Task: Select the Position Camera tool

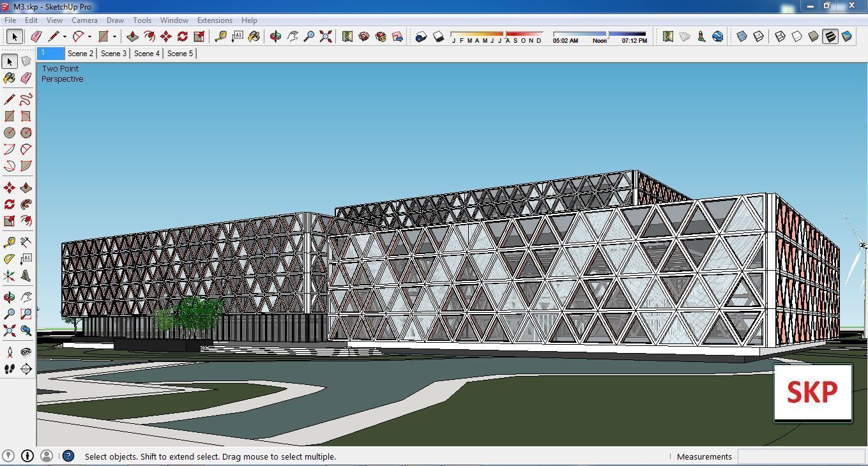Action: pyautogui.click(x=9, y=352)
